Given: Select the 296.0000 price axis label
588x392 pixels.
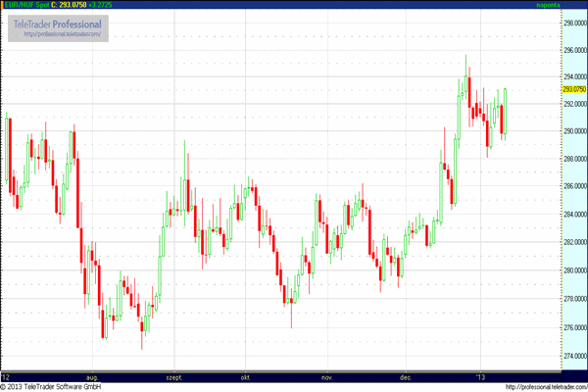Looking at the screenshot, I should (x=572, y=49).
